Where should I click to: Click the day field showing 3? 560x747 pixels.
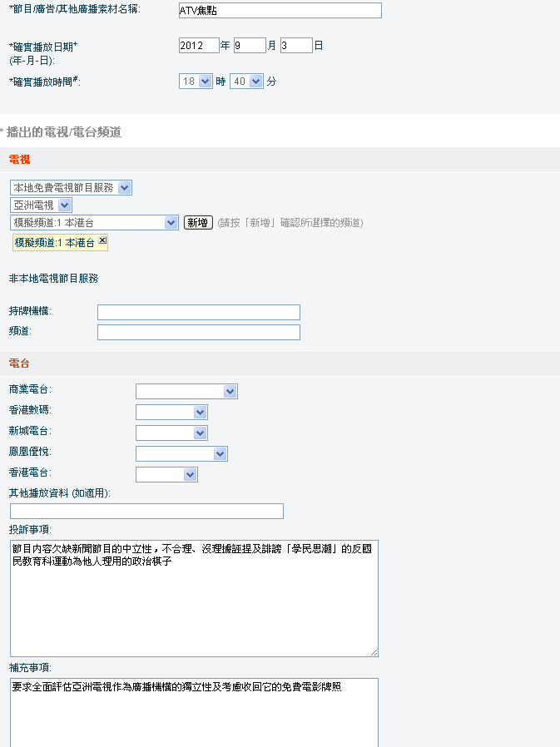coord(296,46)
